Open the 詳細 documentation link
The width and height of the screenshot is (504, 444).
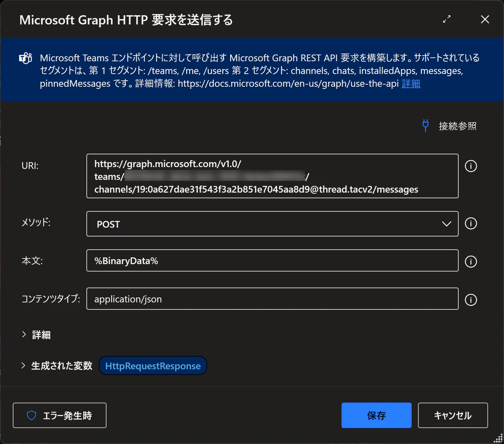[x=411, y=84]
